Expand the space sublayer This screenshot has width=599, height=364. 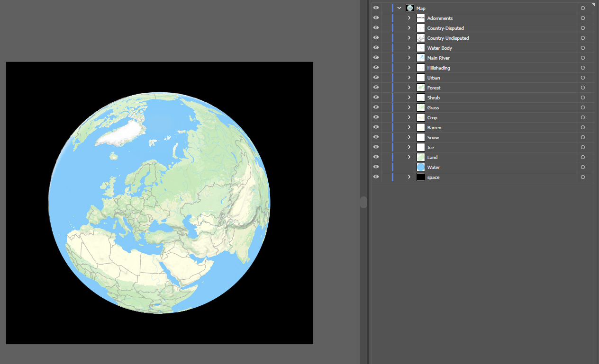click(409, 177)
